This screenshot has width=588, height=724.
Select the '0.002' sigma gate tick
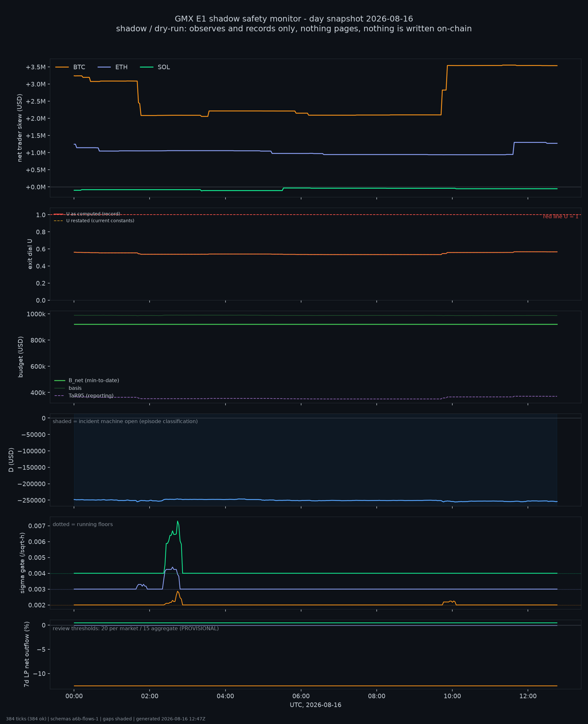[x=37, y=605]
